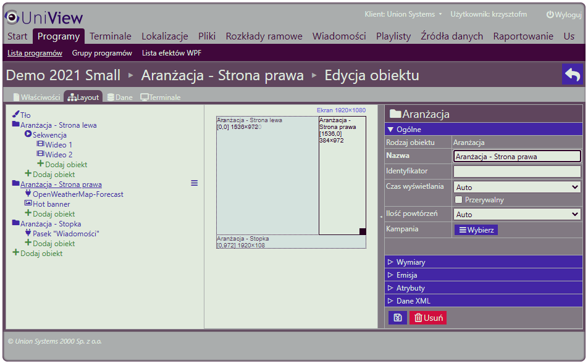Click plus icon under Wideo 2
Image resolution: width=588 pixels, height=364 pixels.
click(x=41, y=163)
